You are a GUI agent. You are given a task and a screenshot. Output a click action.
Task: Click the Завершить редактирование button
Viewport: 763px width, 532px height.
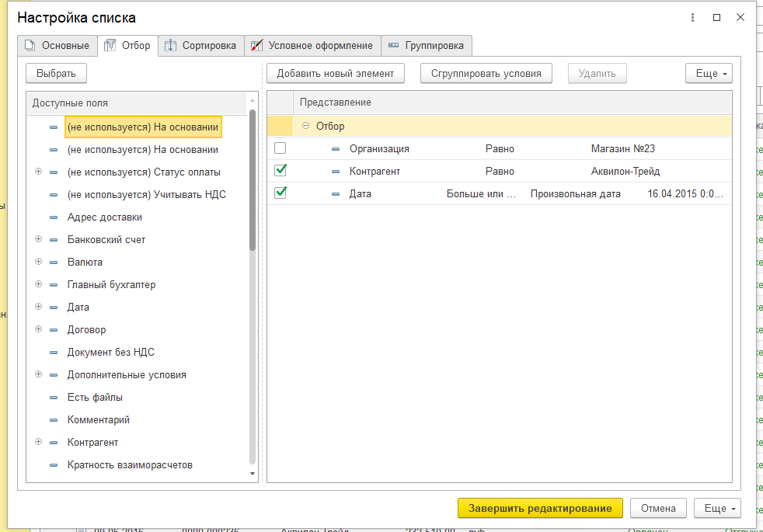coord(540,508)
